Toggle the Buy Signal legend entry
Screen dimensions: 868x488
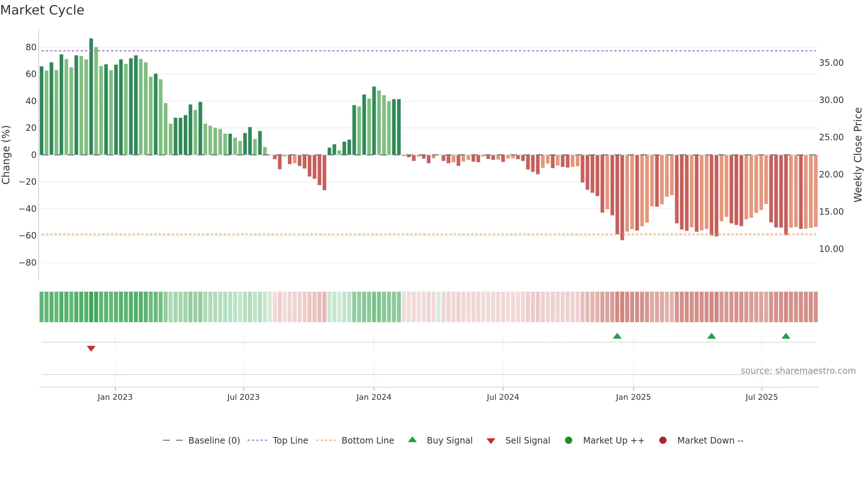(x=441, y=440)
